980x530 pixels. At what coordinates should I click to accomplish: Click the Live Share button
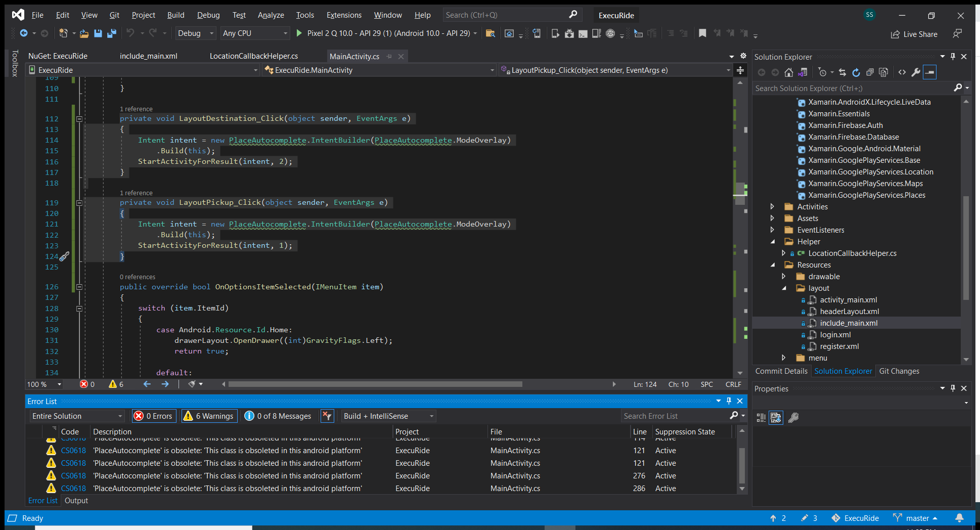pos(914,34)
